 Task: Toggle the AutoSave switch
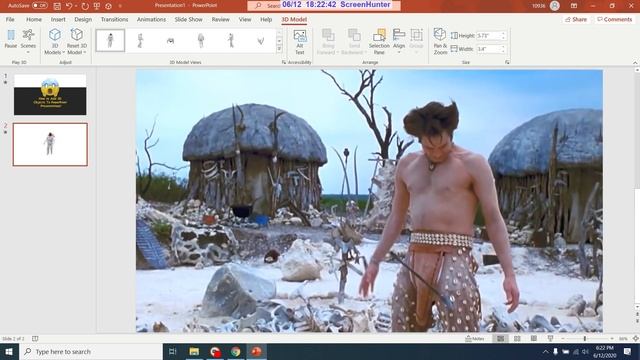[40, 6]
